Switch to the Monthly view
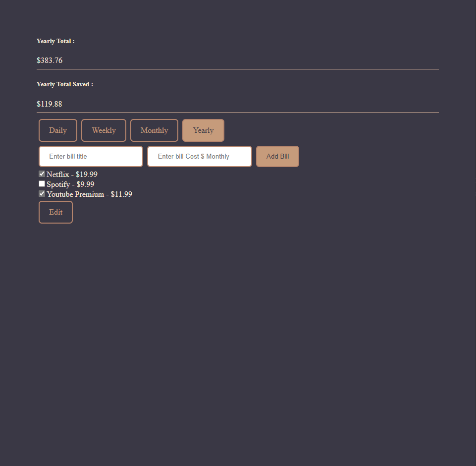 click(154, 130)
